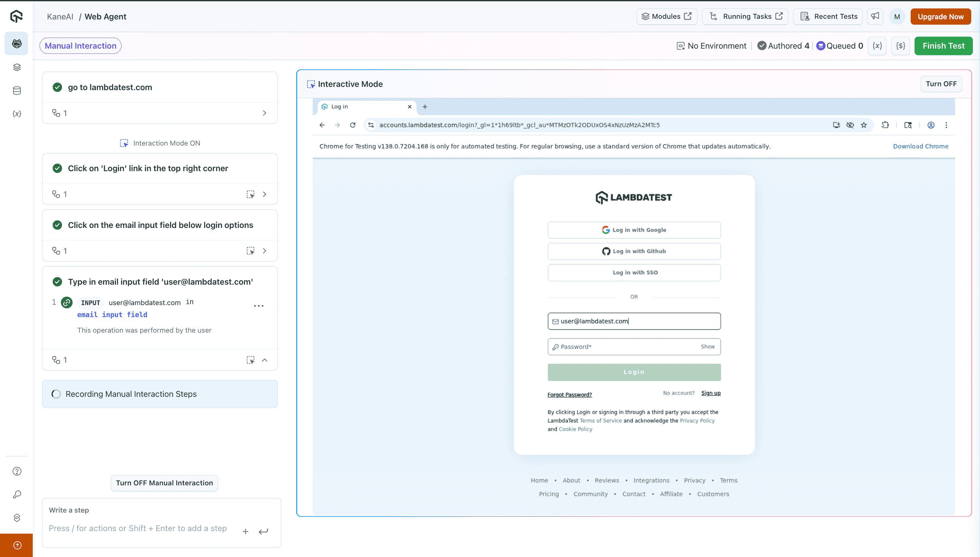The image size is (980, 557).
Task: Open the Privacy Policy link
Action: click(x=697, y=421)
